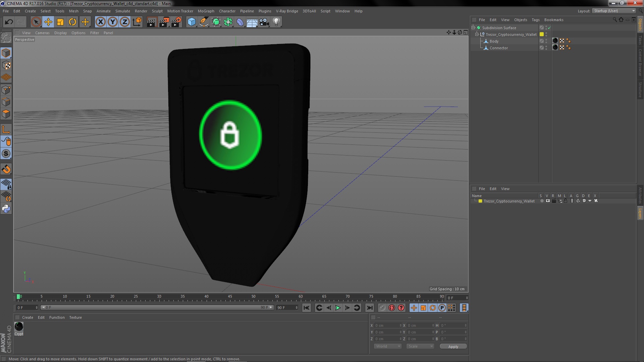Toggle Solo for Trezor_Cryptocurrency_Wallet layer
The width and height of the screenshot is (644, 362).
click(x=542, y=201)
